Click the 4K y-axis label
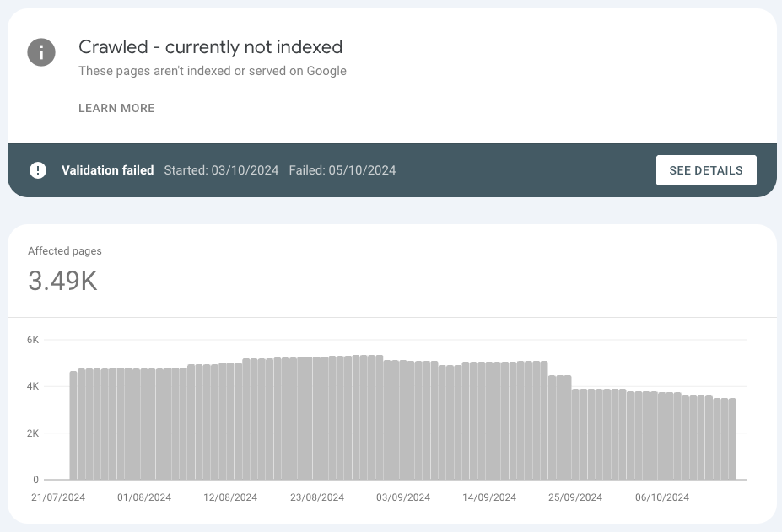Image resolution: width=782 pixels, height=532 pixels. [x=33, y=386]
